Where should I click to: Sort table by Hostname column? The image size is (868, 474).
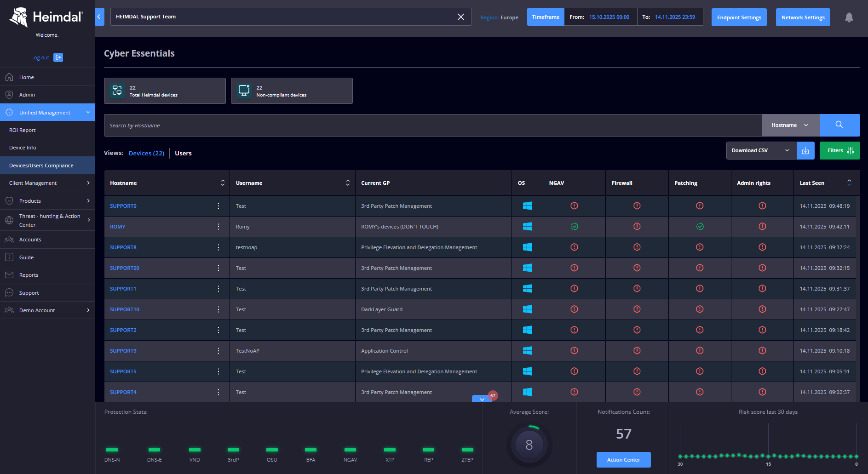pyautogui.click(x=223, y=183)
